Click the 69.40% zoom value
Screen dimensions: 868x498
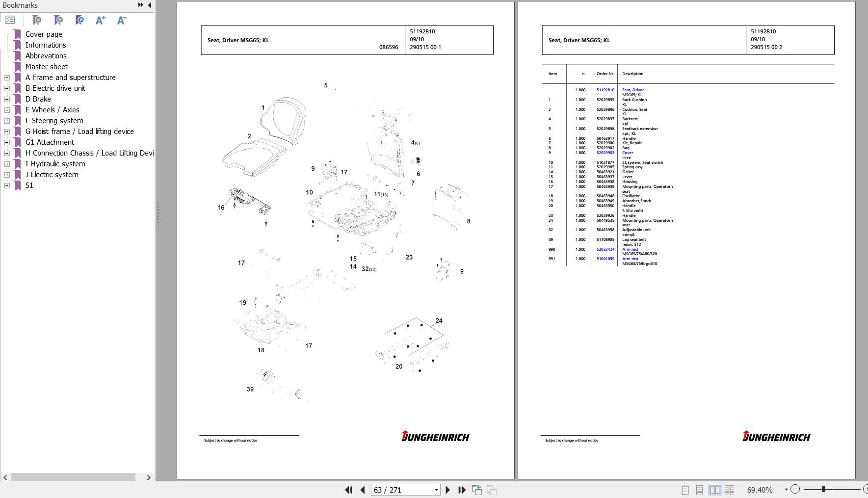click(760, 490)
